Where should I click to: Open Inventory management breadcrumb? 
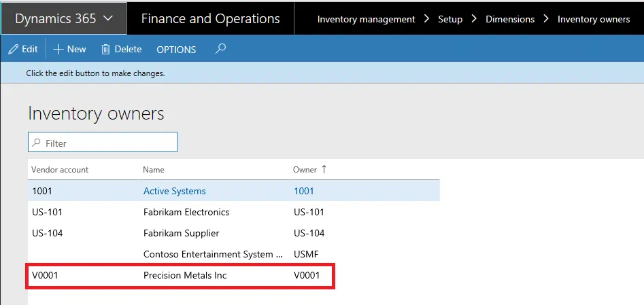pos(366,19)
